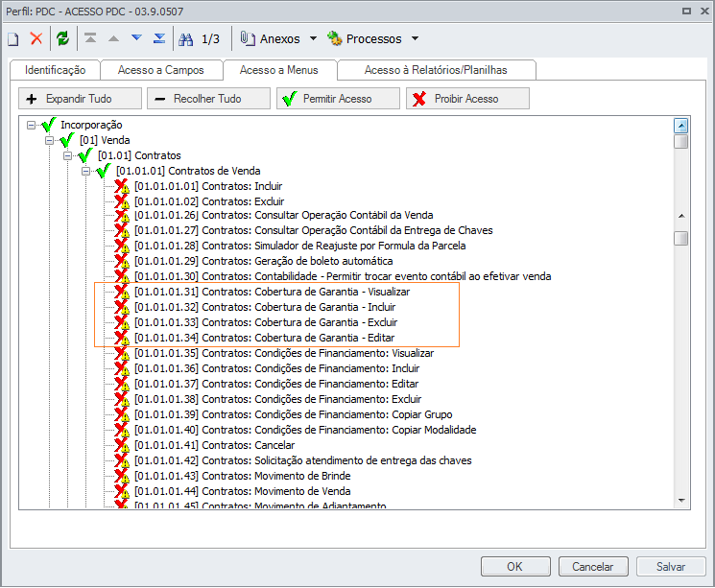Click the Processos gears icon
The image size is (715, 588).
click(x=334, y=38)
